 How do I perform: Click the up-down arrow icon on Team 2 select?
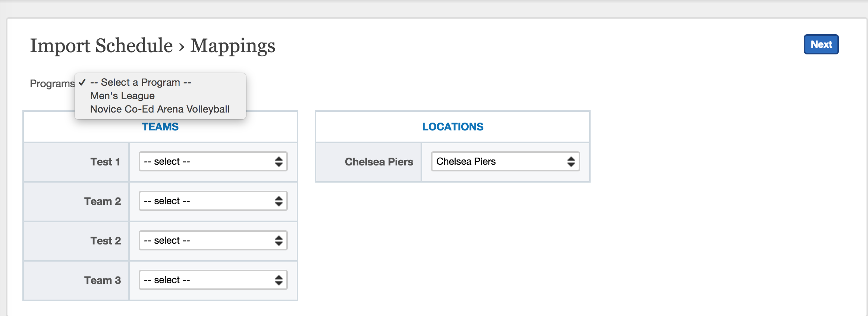[x=279, y=201]
